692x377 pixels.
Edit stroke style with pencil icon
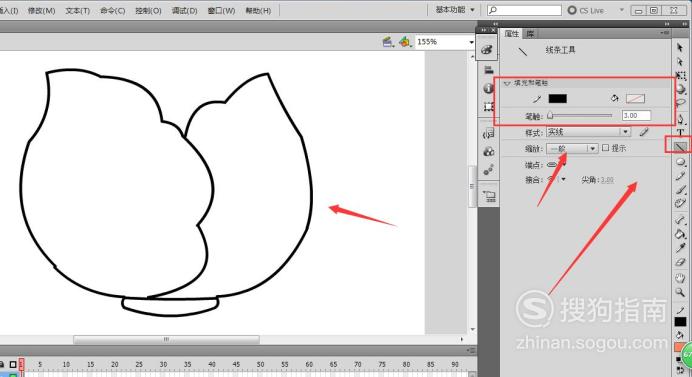click(644, 132)
